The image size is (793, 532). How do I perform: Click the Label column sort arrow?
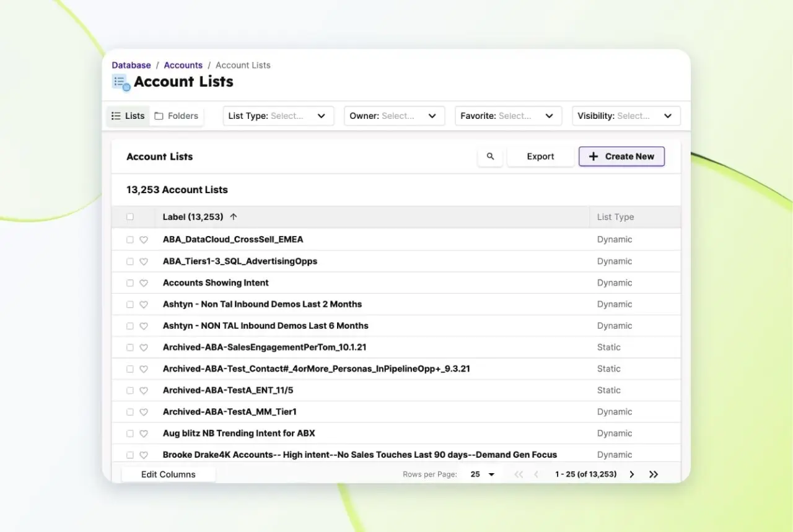tap(234, 217)
